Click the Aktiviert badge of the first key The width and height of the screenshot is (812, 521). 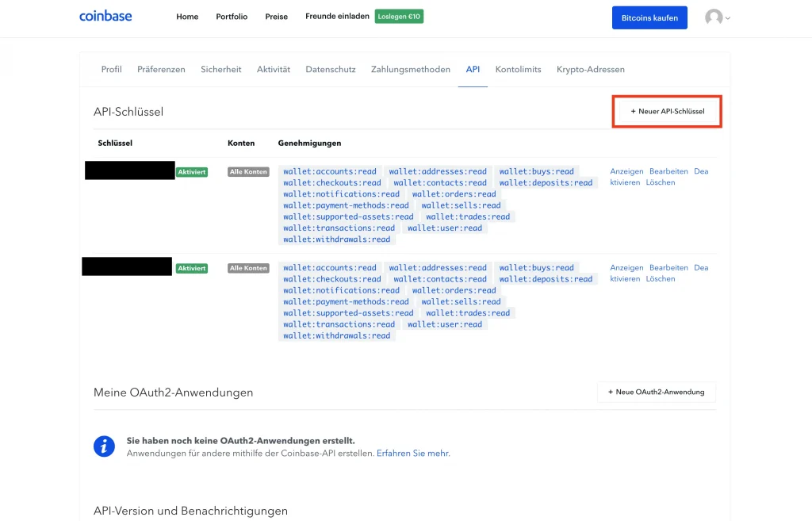point(191,172)
